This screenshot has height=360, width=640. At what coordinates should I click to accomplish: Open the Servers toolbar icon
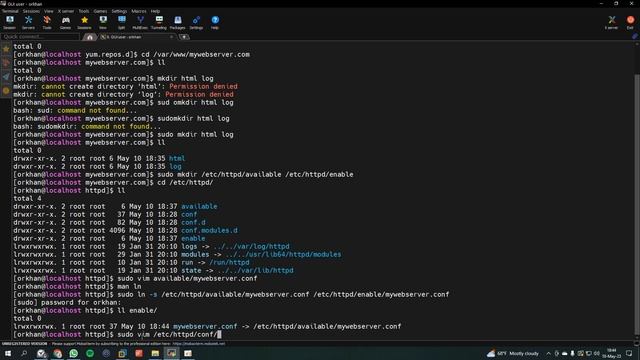pos(28,22)
